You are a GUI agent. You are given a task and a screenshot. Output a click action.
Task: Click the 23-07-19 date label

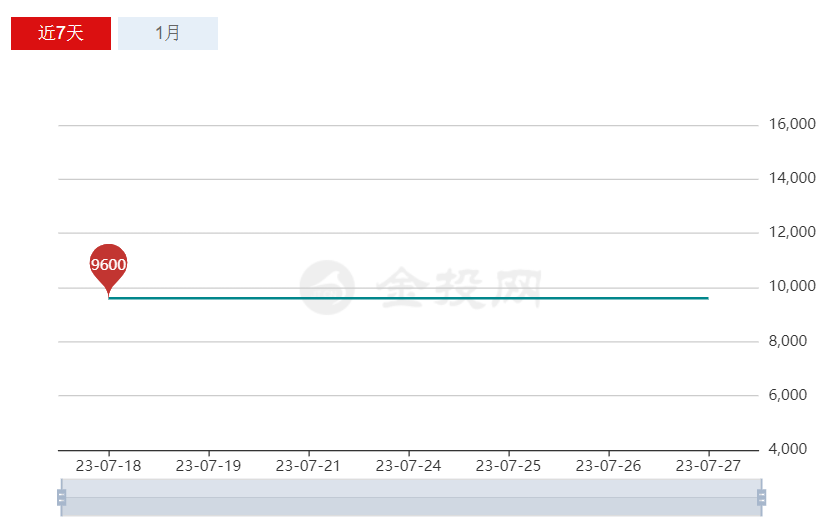pyautogui.click(x=208, y=466)
